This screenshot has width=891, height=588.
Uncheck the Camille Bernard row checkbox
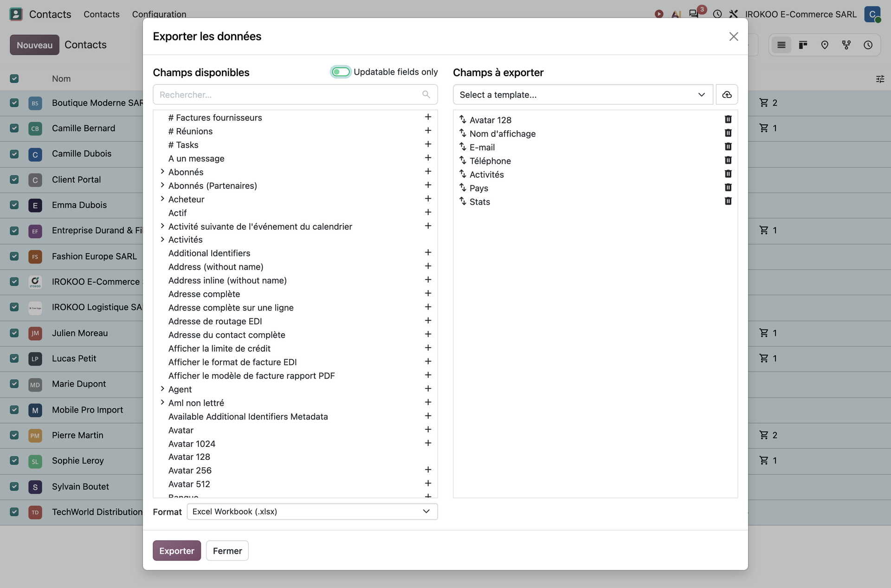pyautogui.click(x=14, y=128)
